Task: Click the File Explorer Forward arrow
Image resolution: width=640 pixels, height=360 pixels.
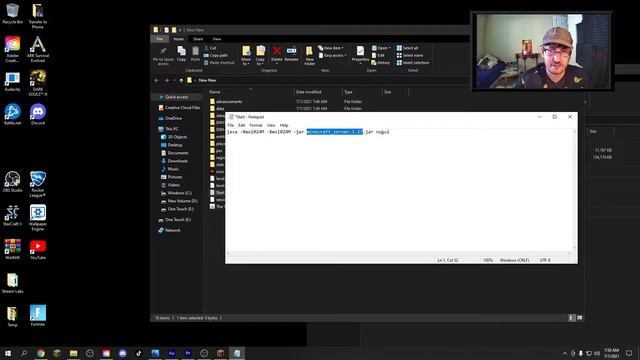Action: click(x=167, y=80)
